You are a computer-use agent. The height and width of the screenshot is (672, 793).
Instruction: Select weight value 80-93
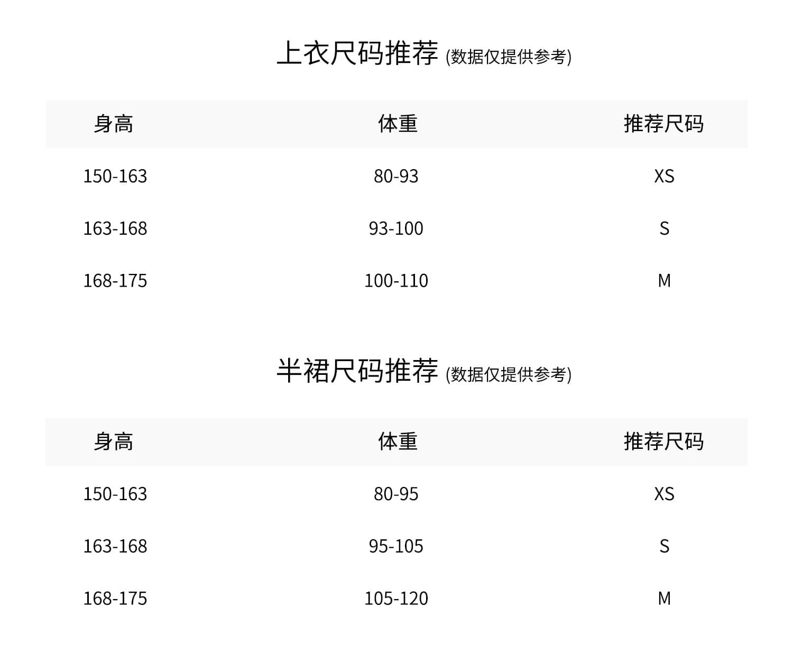pyautogui.click(x=396, y=176)
